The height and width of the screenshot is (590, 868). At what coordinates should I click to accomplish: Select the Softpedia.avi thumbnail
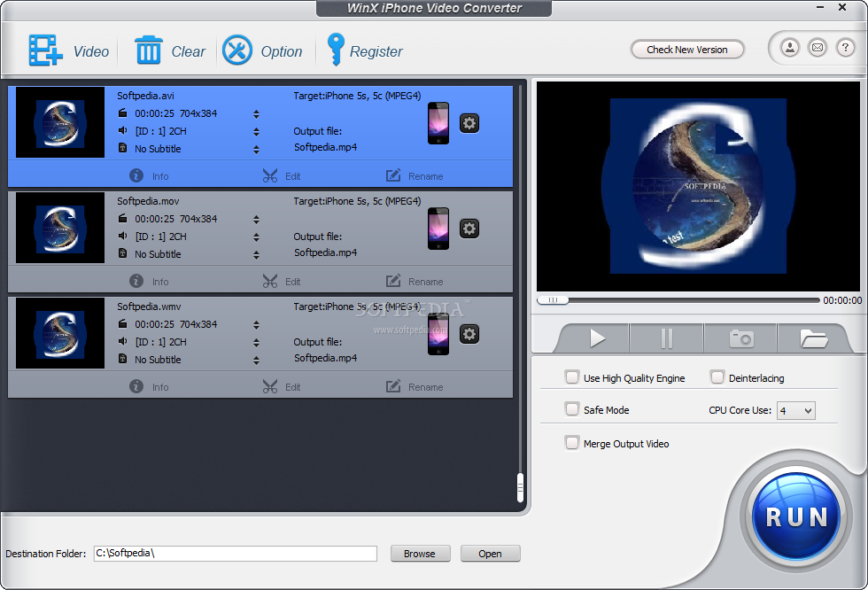point(60,122)
